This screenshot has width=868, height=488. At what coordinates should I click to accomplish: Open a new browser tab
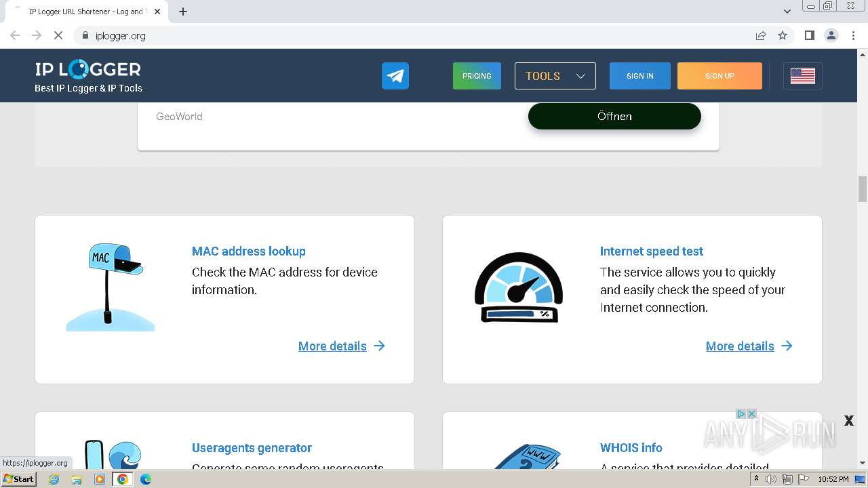(x=183, y=12)
